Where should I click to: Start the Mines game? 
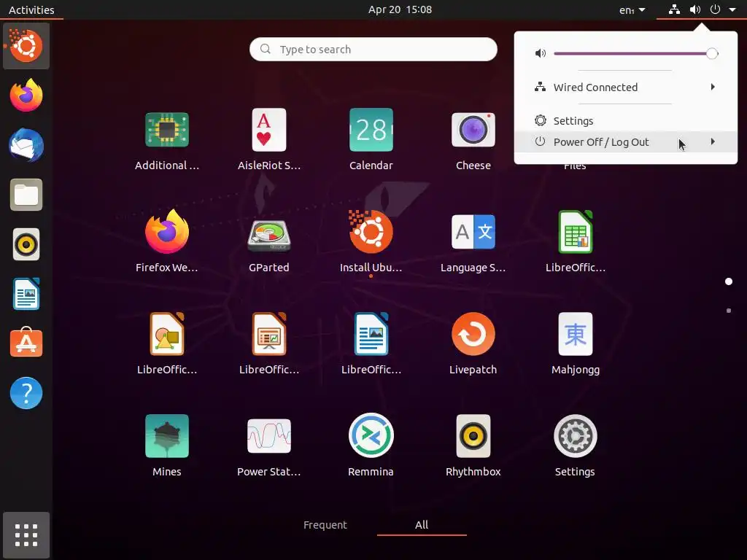pos(167,436)
